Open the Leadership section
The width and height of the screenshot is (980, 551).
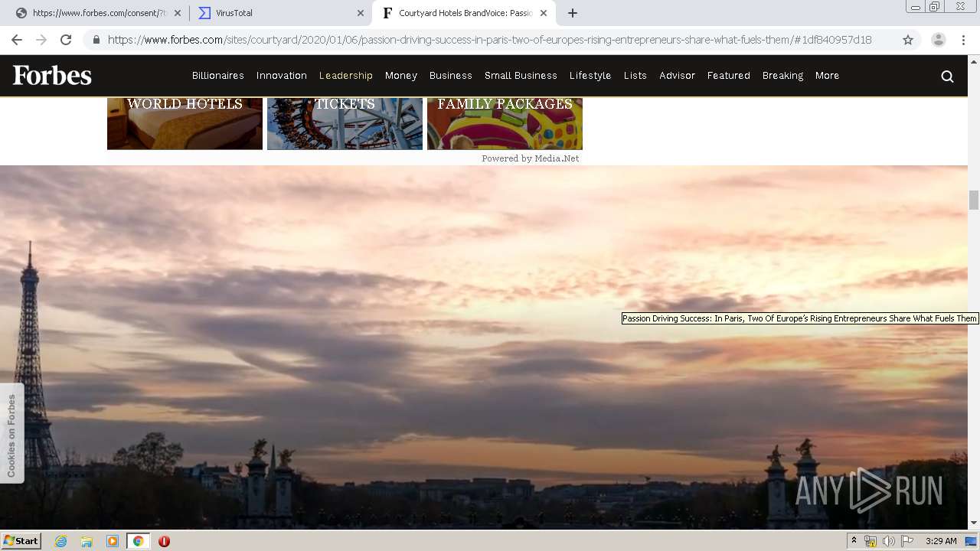click(346, 76)
